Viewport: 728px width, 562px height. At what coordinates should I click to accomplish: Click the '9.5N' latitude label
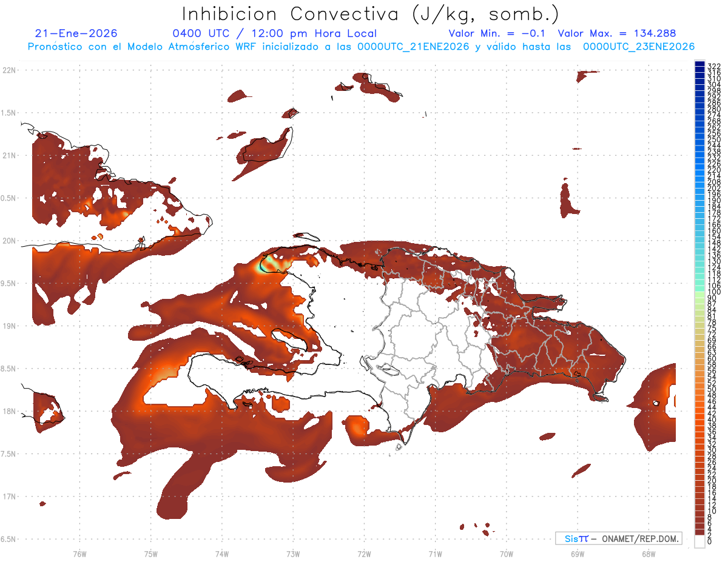pos(8,283)
